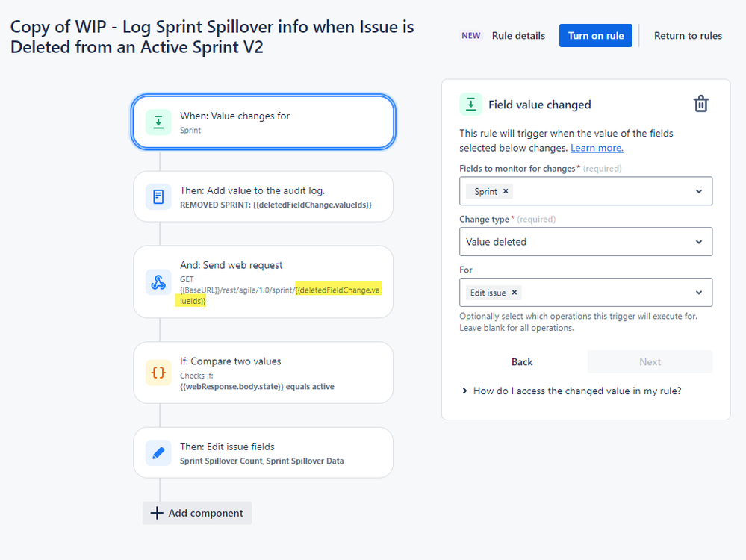Viewport: 746px width, 560px height.
Task: Click the 'Value deleted' selected value
Action: pyautogui.click(x=497, y=242)
